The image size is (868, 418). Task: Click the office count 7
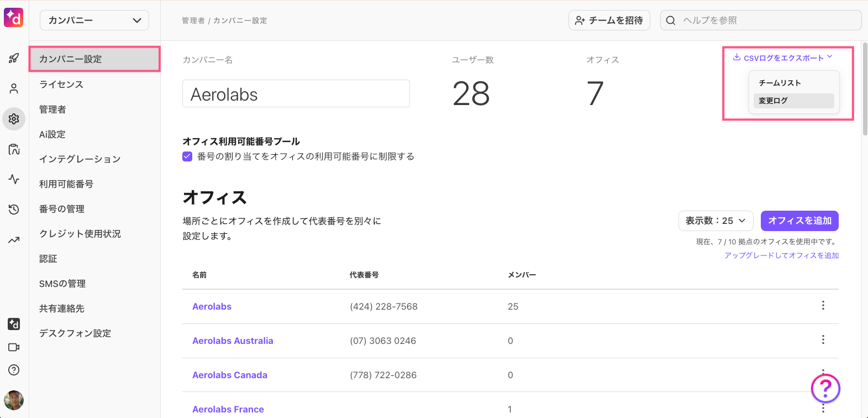point(595,93)
